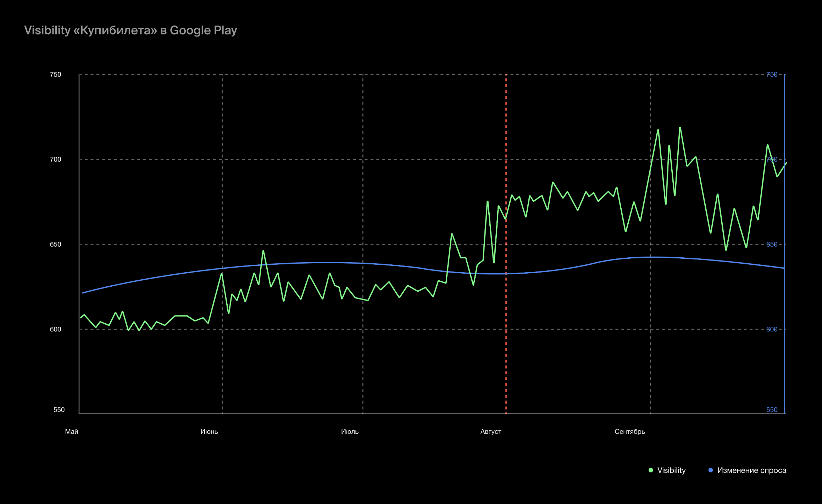Click the highest green peak in September
This screenshot has width=822, height=504.
pos(680,128)
